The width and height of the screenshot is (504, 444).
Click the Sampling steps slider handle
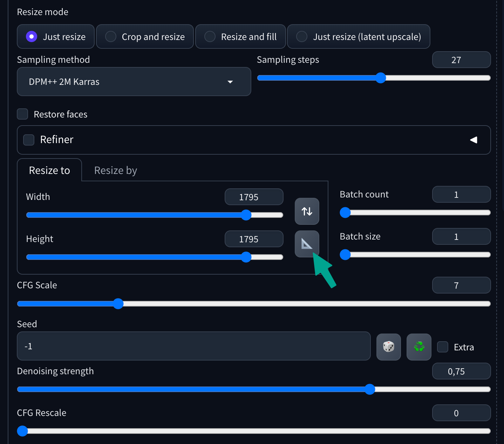[x=381, y=78]
